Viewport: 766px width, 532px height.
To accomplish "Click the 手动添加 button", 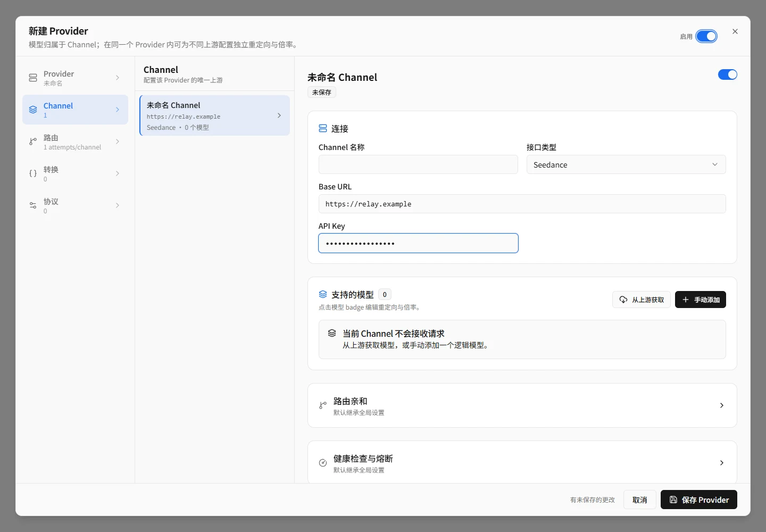I will coord(701,300).
